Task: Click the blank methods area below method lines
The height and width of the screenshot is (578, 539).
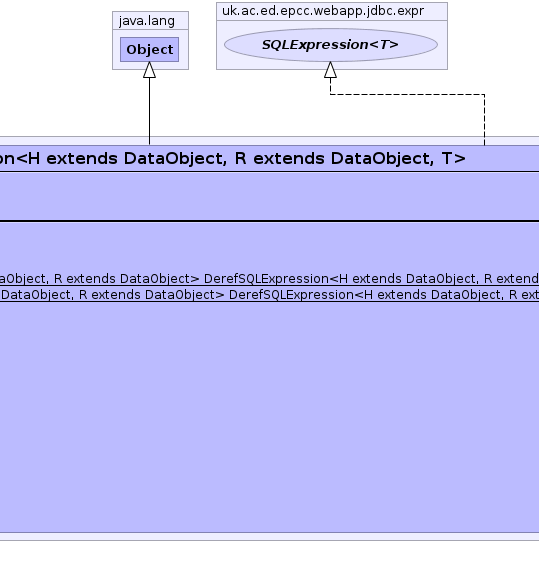Action: pos(270,417)
